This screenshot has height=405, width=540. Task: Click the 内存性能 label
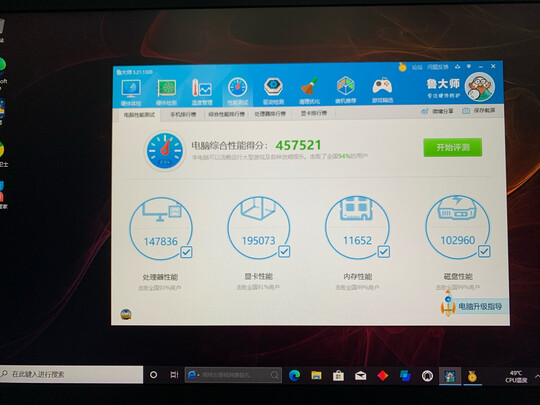click(357, 276)
